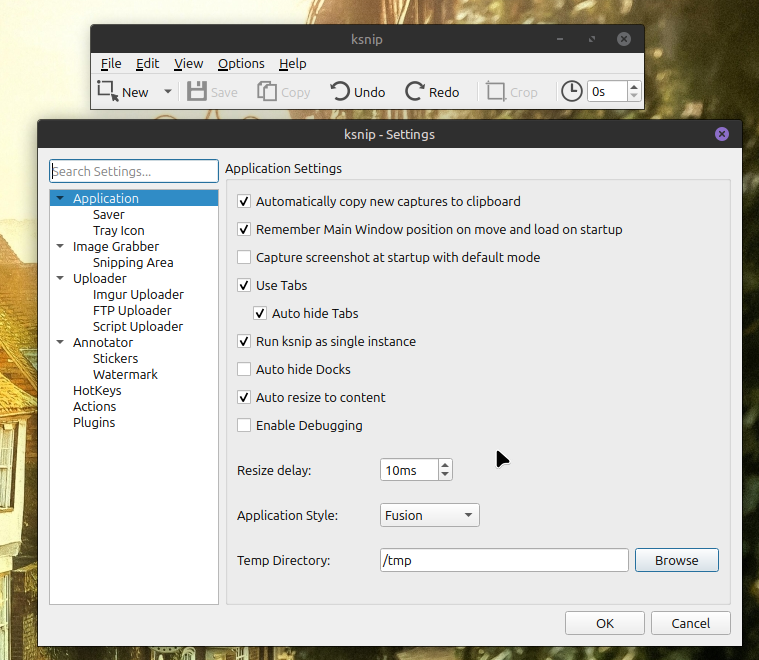This screenshot has height=660, width=759.
Task: Collapse the Image Grabber tree node
Action: [x=60, y=246]
